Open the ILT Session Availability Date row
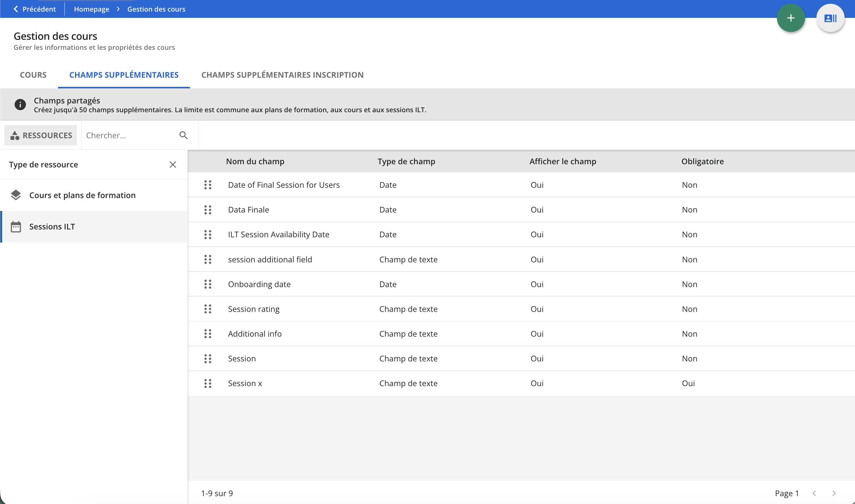Image resolution: width=855 pixels, height=504 pixels. (278, 235)
